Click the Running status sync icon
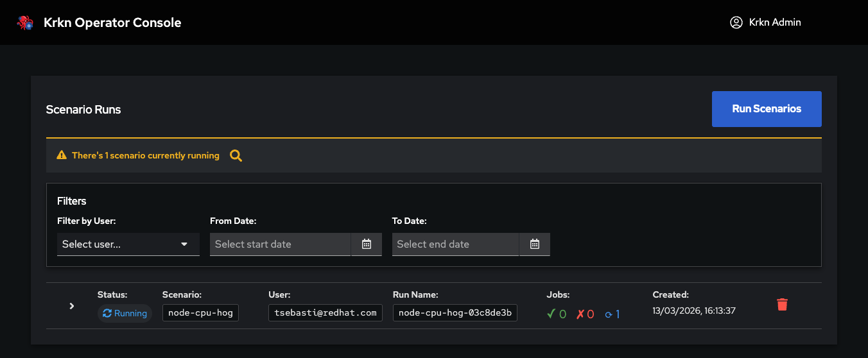This screenshot has width=868, height=358. click(x=107, y=313)
